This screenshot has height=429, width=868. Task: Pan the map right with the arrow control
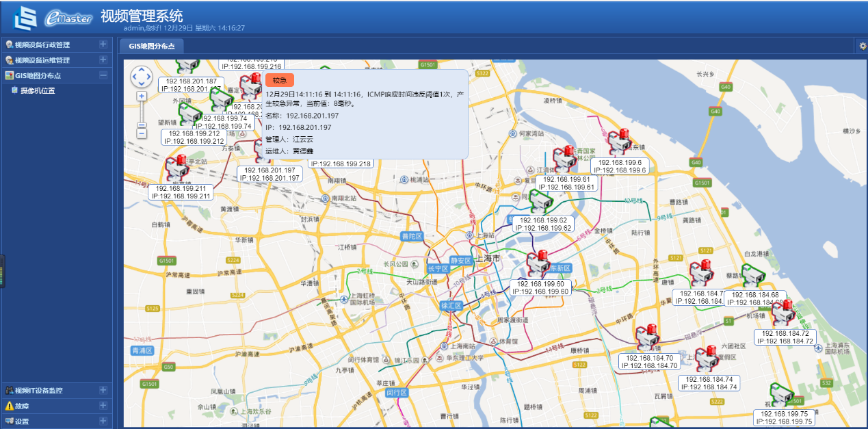click(x=148, y=77)
